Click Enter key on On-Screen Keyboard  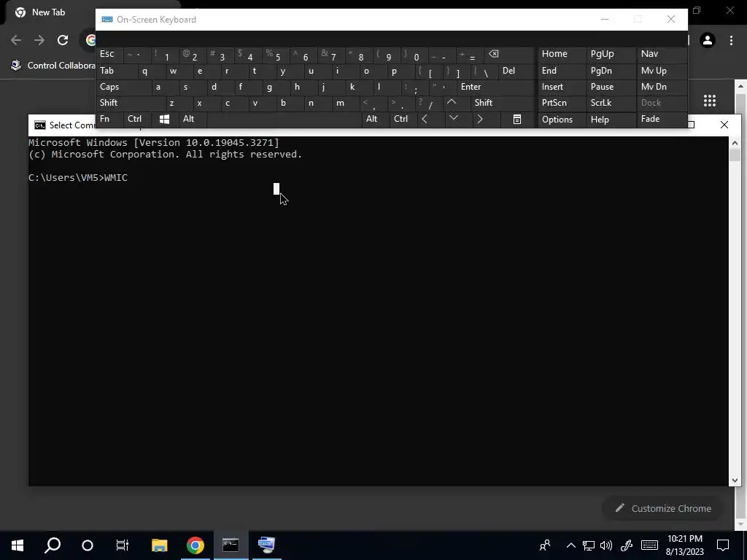pyautogui.click(x=495, y=87)
